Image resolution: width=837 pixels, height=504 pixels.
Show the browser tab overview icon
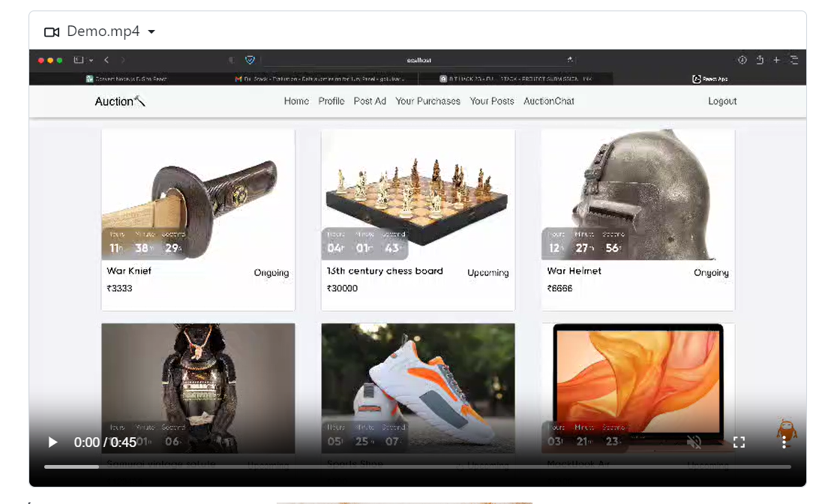[x=793, y=60]
